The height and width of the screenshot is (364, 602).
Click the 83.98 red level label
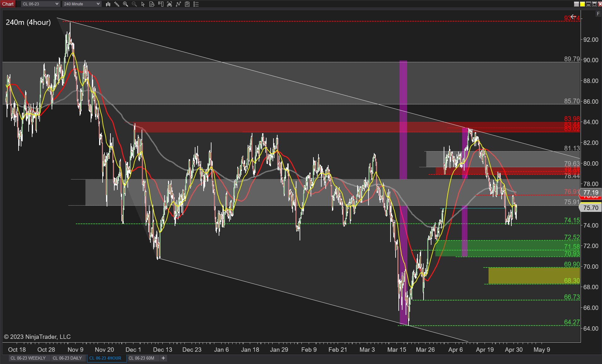point(572,119)
